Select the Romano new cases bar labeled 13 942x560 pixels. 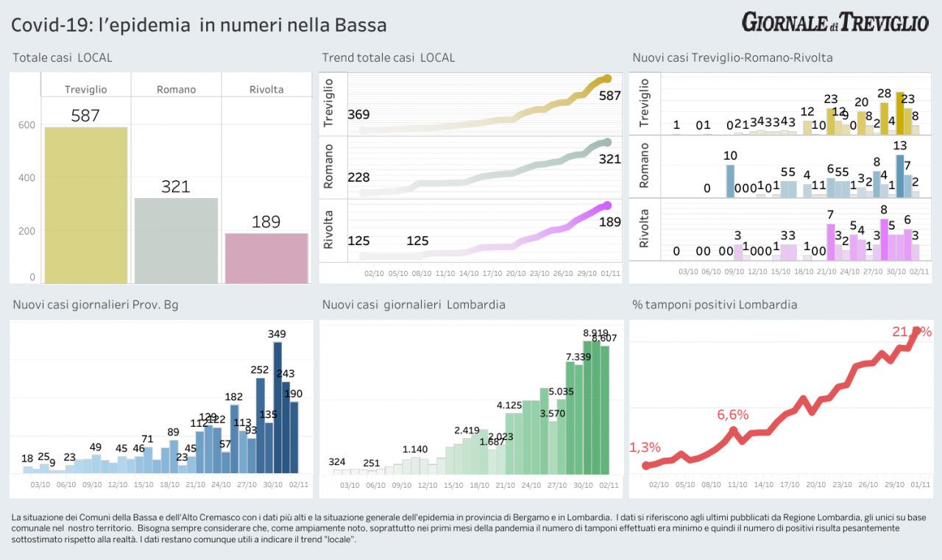(x=899, y=176)
